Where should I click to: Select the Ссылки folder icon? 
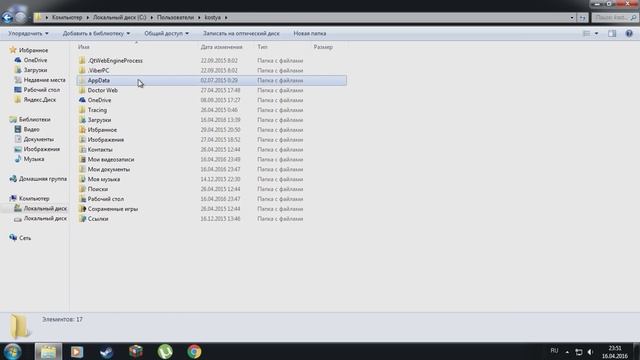coord(82,219)
